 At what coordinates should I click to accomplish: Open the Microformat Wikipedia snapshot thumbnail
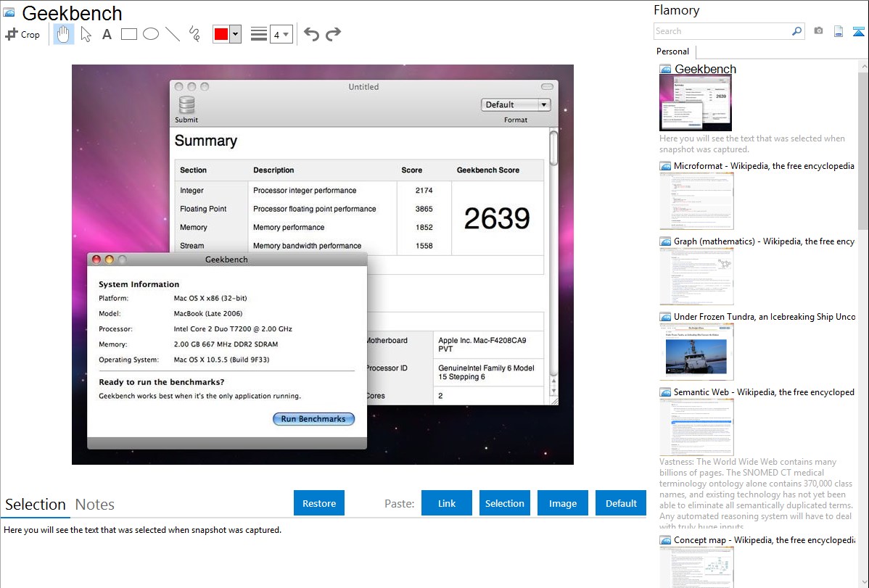point(696,201)
